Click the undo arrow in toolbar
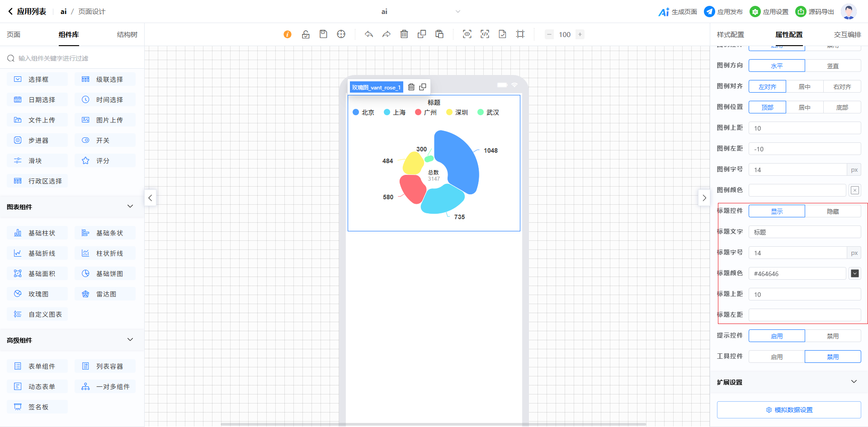This screenshot has height=427, width=868. pyautogui.click(x=369, y=34)
